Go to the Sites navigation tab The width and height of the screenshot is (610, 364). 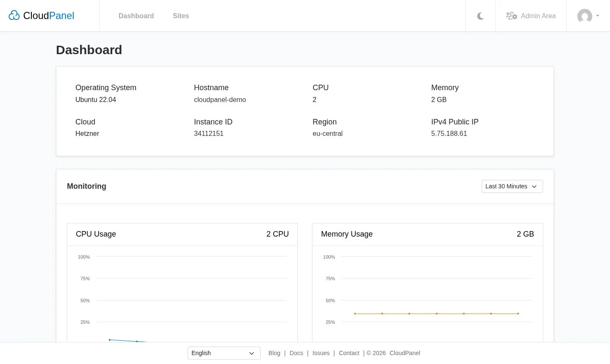[181, 16]
